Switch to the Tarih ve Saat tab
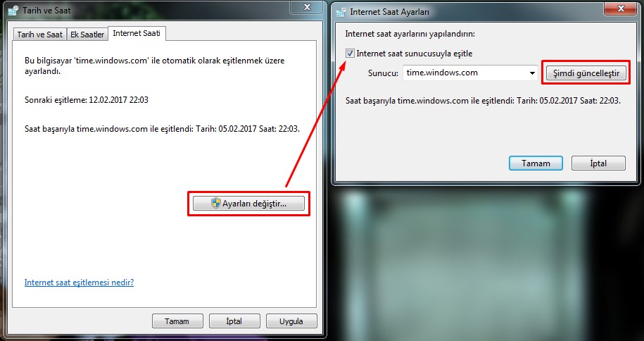 tap(39, 34)
